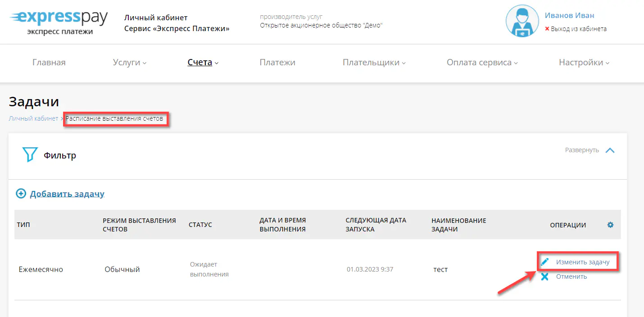Click the Изменить задачу link
644x317 pixels.
click(x=582, y=262)
